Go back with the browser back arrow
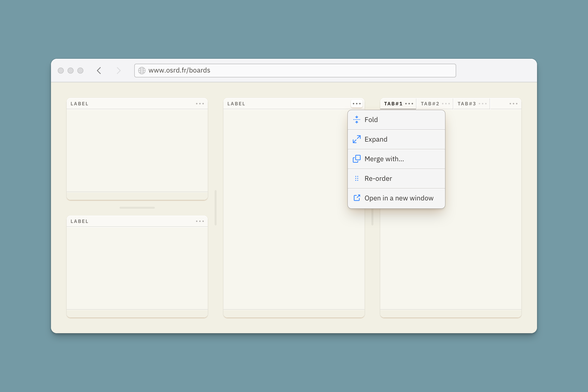Image resolution: width=588 pixels, height=392 pixels. pyautogui.click(x=99, y=71)
